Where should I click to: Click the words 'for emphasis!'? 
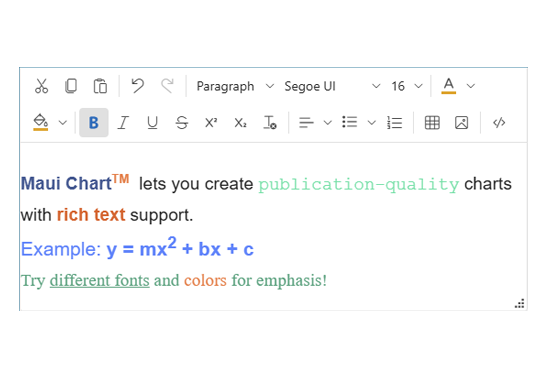(280, 281)
